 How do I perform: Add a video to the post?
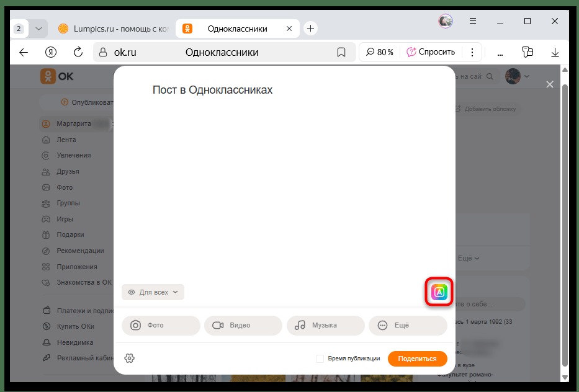click(243, 325)
